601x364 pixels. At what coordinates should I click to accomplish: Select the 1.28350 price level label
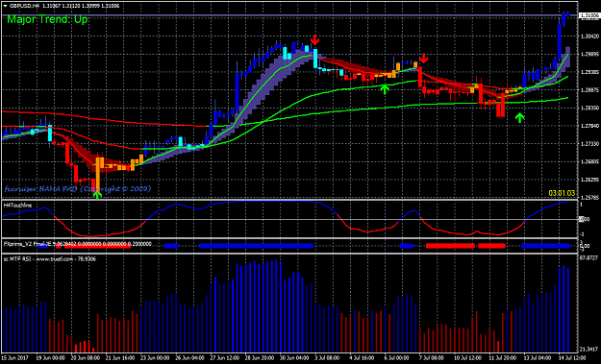(589, 108)
